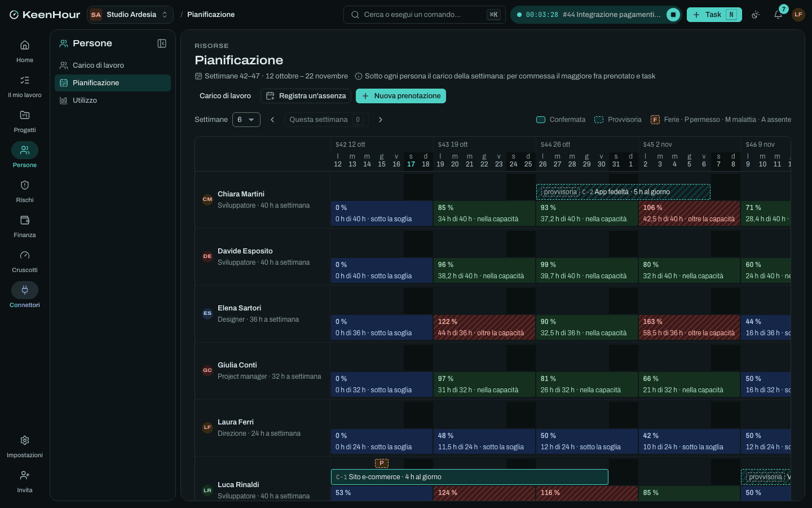The image size is (812, 508).
Task: Click the new Task button
Action: (714, 15)
